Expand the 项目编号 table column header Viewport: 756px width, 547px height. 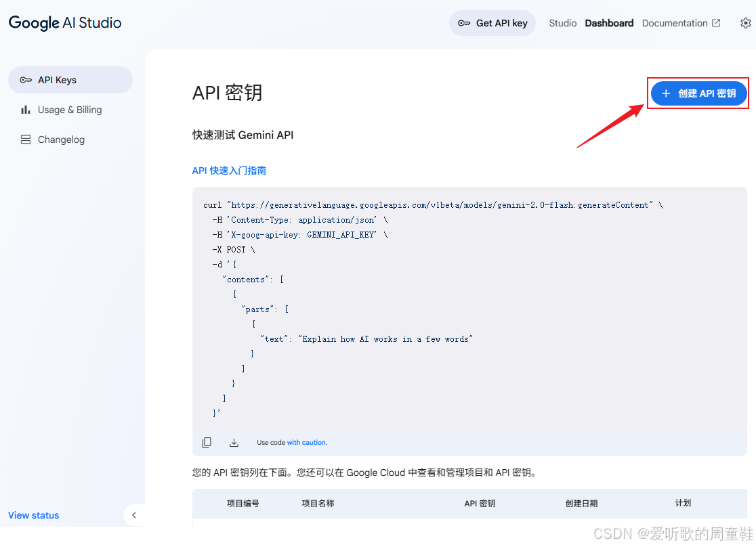tap(243, 503)
